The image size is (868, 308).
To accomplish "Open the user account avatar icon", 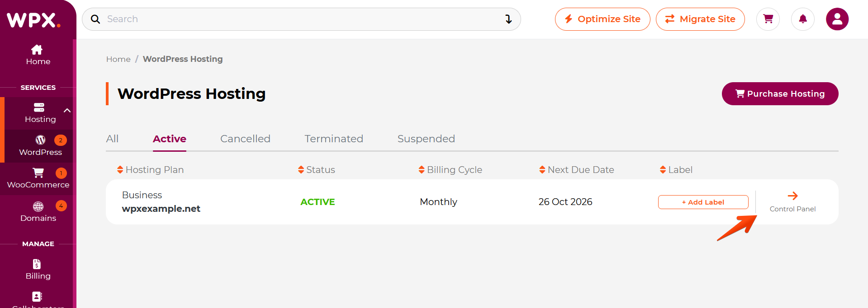I will [x=837, y=19].
